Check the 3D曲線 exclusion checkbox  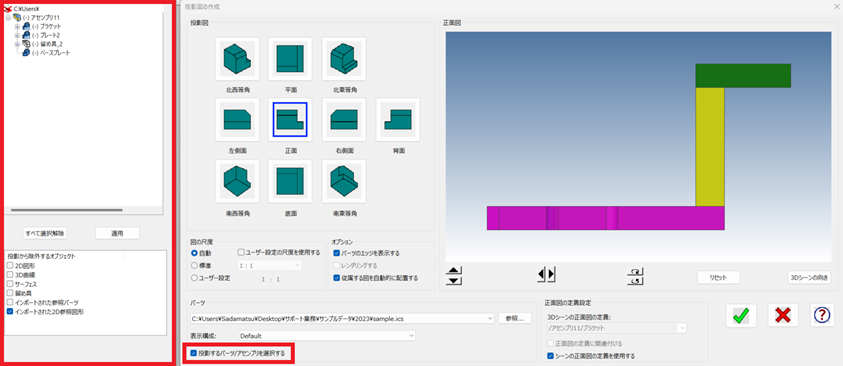pyautogui.click(x=10, y=275)
